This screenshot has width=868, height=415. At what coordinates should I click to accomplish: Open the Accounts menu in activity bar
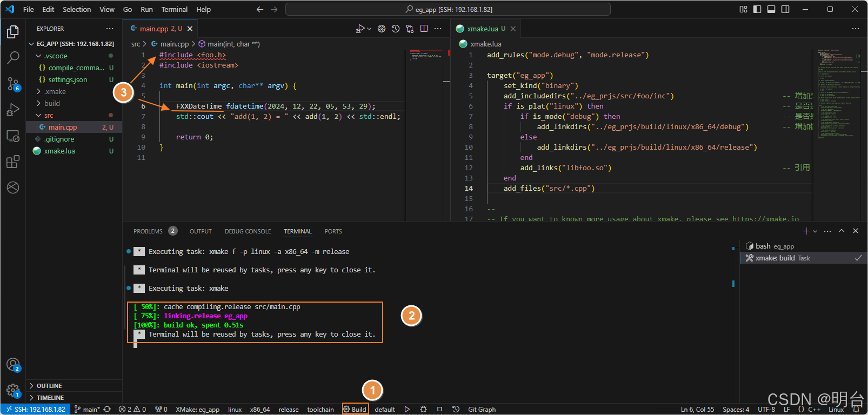13,365
